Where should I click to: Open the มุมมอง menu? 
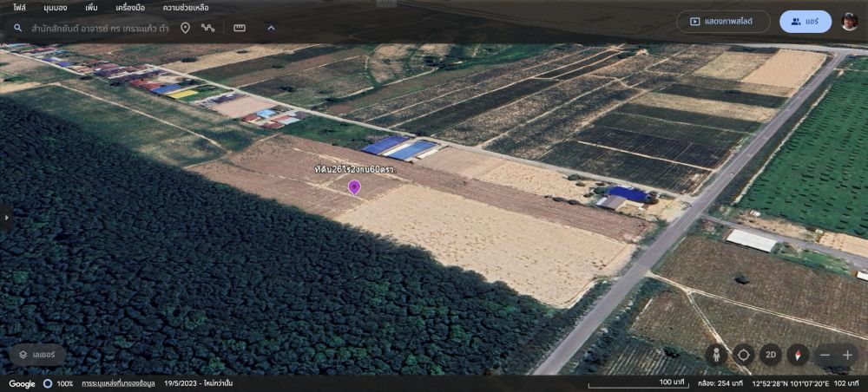[56, 8]
